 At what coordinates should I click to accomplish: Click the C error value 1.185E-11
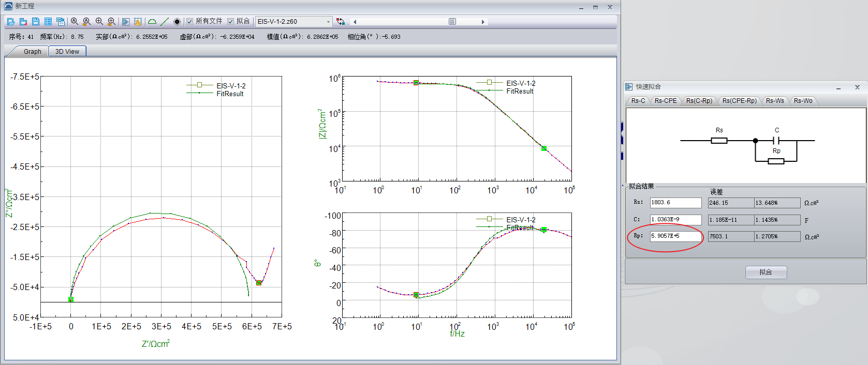(x=731, y=220)
